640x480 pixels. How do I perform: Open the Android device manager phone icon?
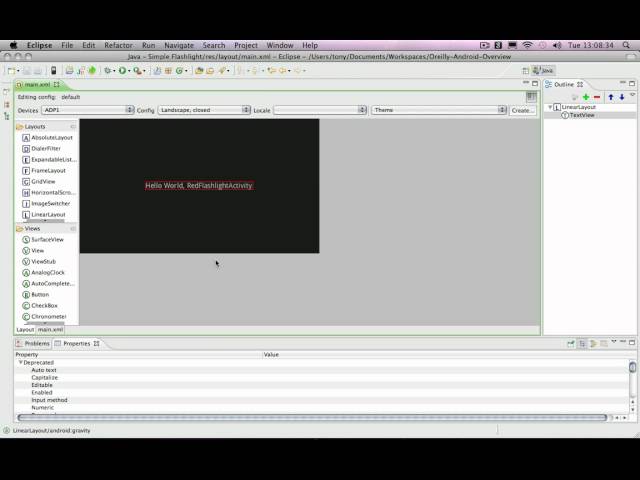[x=53, y=71]
